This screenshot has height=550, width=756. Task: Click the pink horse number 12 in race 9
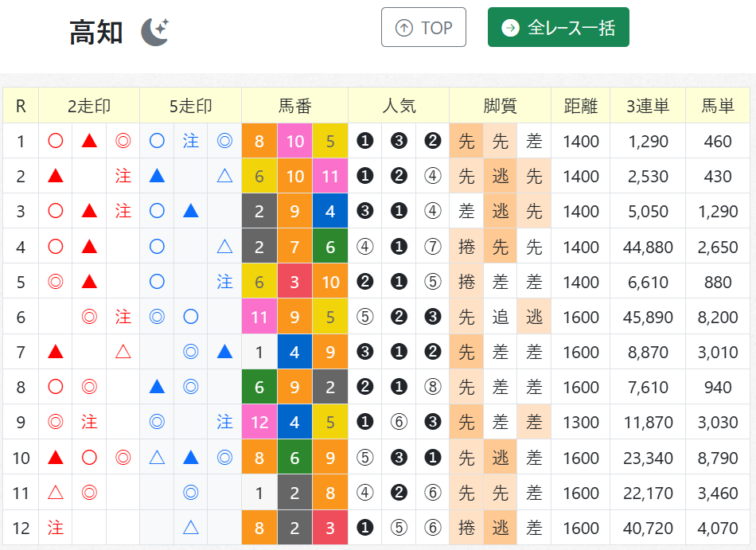tap(259, 423)
